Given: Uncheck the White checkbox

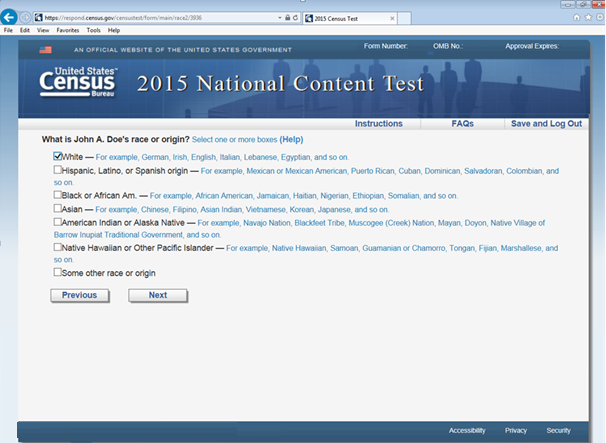Looking at the screenshot, I should tap(58, 156).
